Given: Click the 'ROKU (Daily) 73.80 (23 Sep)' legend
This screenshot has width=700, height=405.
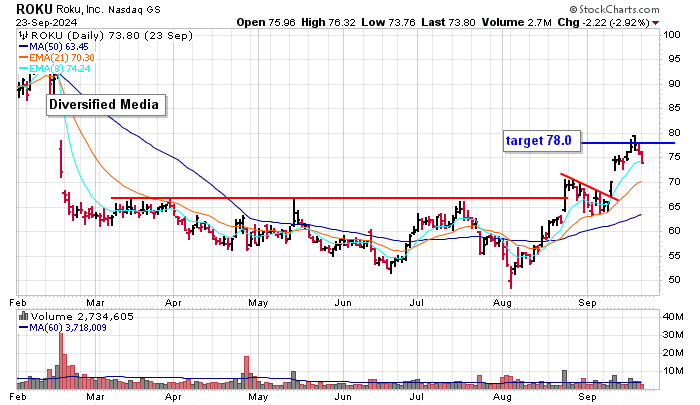Looking at the screenshot, I should click(x=112, y=35).
